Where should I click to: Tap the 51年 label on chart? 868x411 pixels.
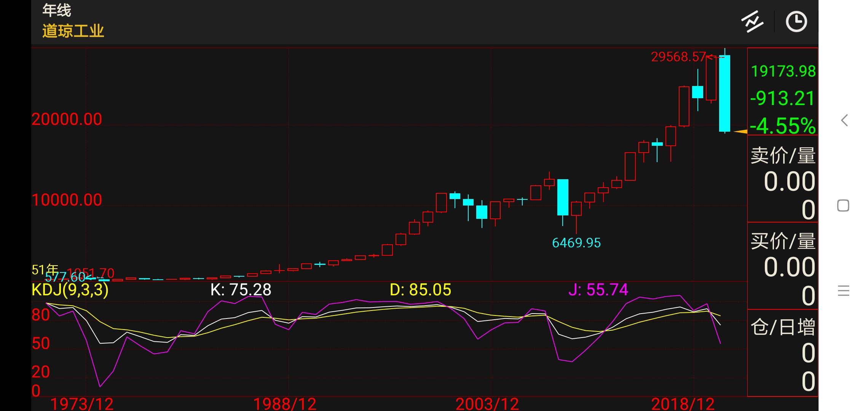click(x=45, y=270)
